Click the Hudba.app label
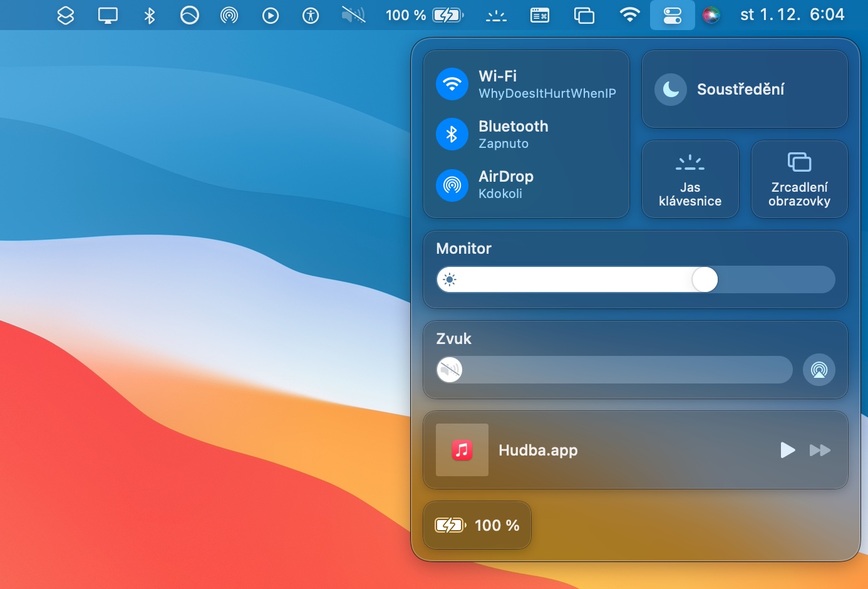Viewport: 868px width, 589px height. 538,450
